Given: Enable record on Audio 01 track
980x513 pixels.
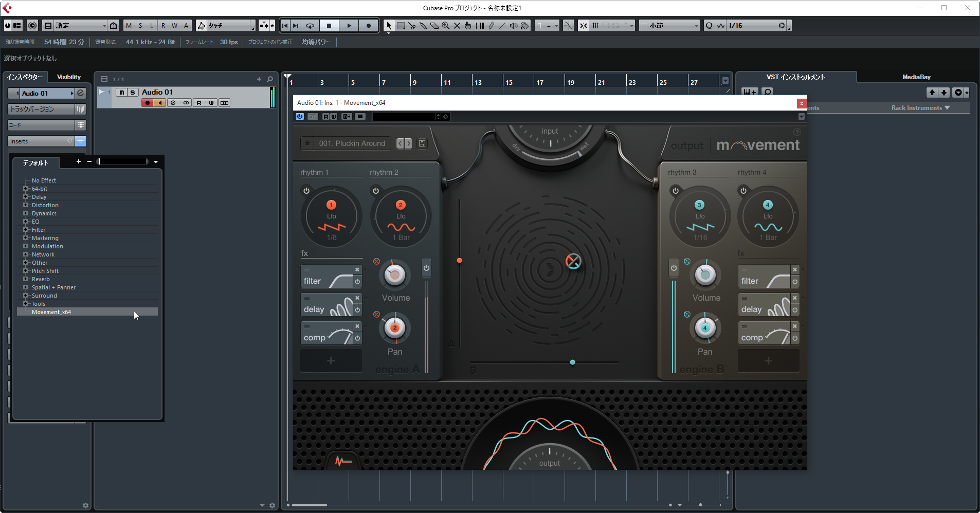Looking at the screenshot, I should click(148, 103).
